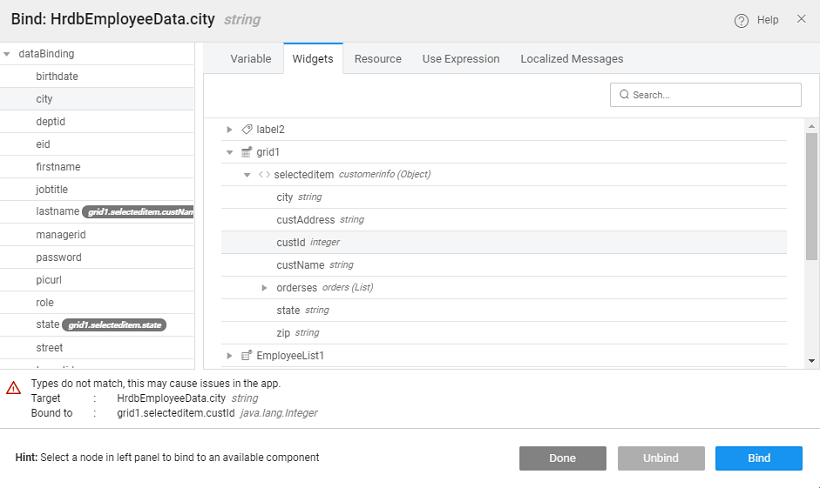Collapse the grid1 tree node
The width and height of the screenshot is (820, 488).
230,152
